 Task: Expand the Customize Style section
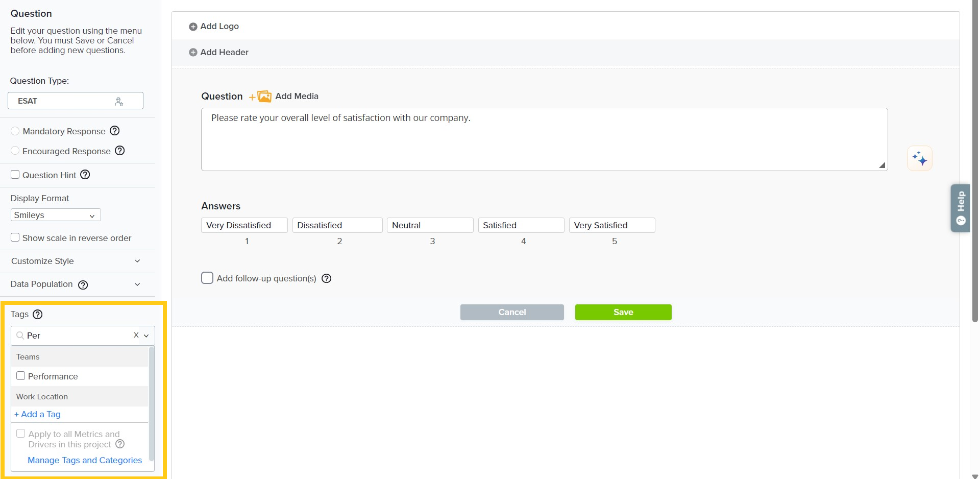coord(77,261)
